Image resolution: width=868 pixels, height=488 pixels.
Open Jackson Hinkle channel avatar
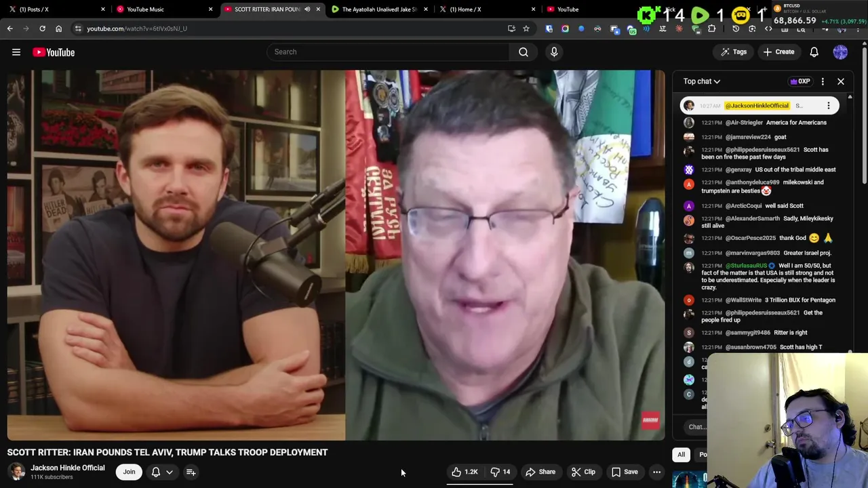click(x=16, y=472)
